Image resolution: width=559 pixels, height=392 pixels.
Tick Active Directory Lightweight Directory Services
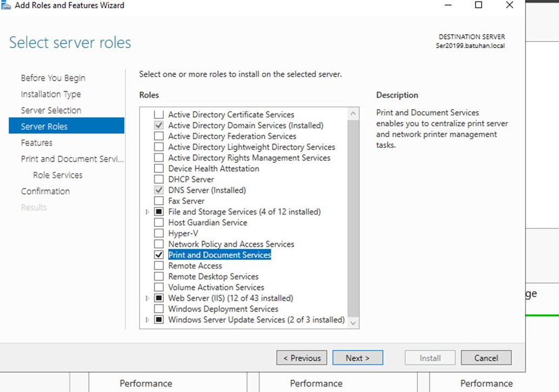158,147
